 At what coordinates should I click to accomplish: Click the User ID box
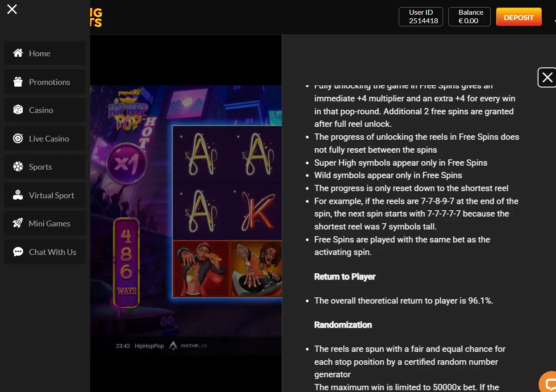coord(421,17)
